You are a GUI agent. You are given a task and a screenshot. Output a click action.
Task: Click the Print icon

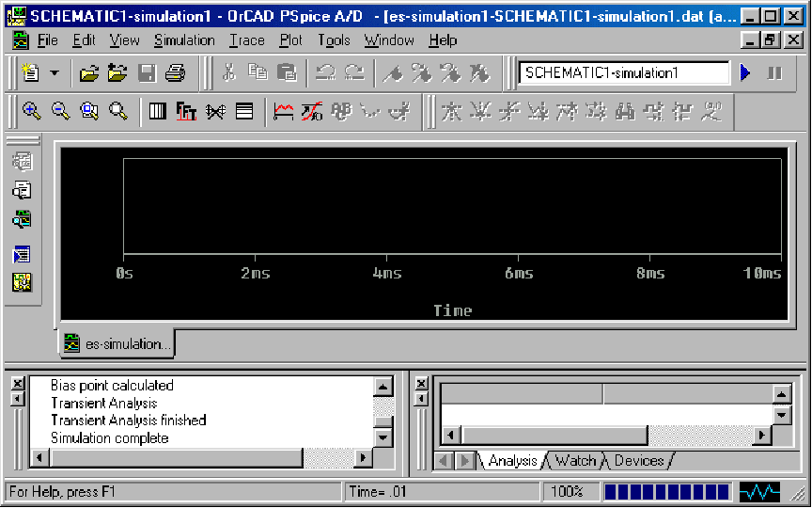point(175,73)
